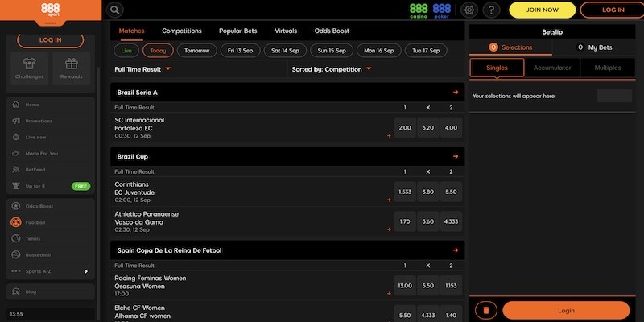The image size is (644, 322).
Task: Switch to Virtuals tab
Action: coord(286,31)
